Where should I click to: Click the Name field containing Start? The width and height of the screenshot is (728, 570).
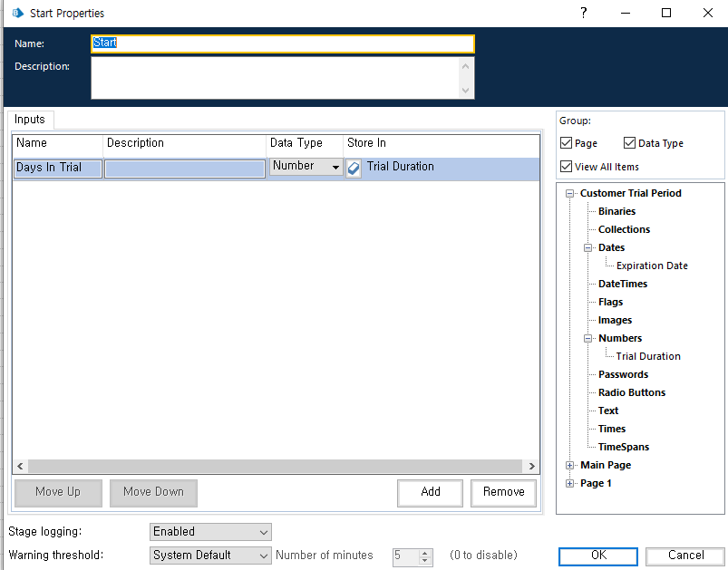coord(282,43)
